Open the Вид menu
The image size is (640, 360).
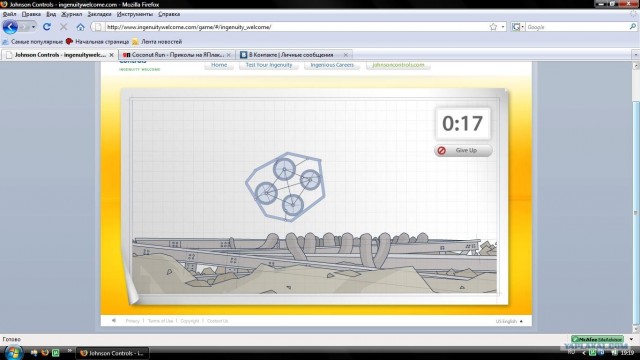coord(51,14)
